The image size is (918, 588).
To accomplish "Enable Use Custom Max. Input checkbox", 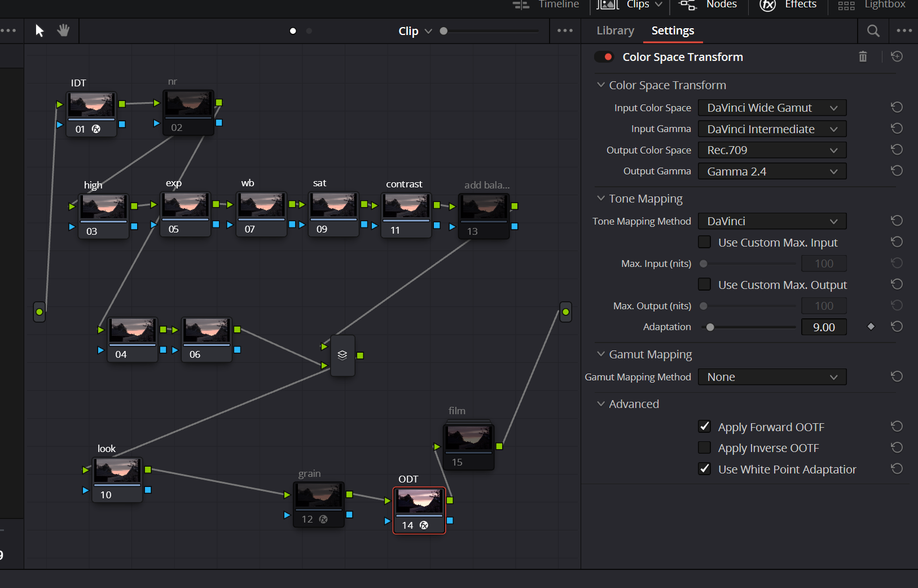I will click(704, 242).
